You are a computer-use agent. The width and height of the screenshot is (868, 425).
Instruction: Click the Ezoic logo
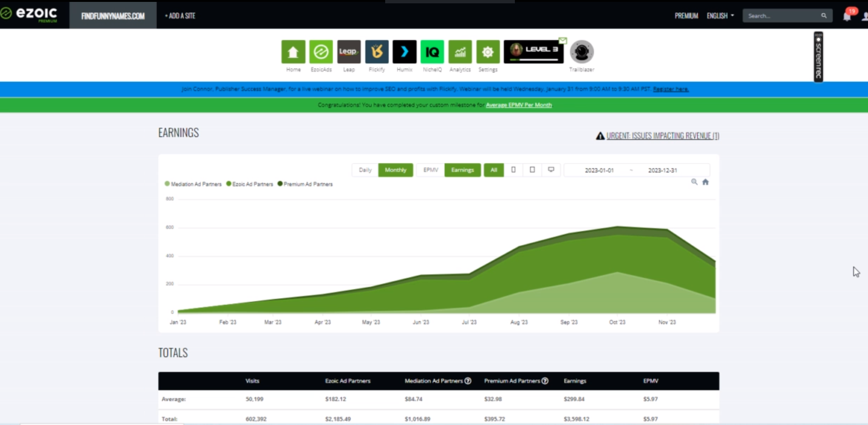click(x=29, y=14)
